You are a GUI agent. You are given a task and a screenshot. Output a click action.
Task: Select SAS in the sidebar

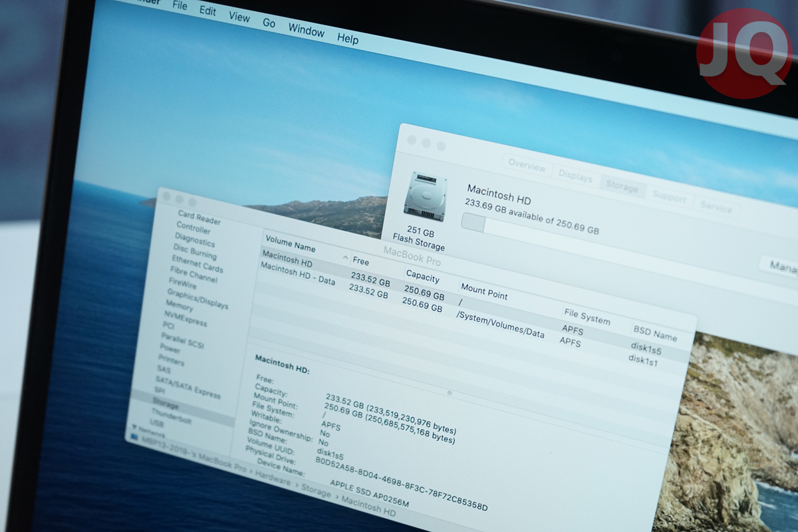pyautogui.click(x=163, y=369)
